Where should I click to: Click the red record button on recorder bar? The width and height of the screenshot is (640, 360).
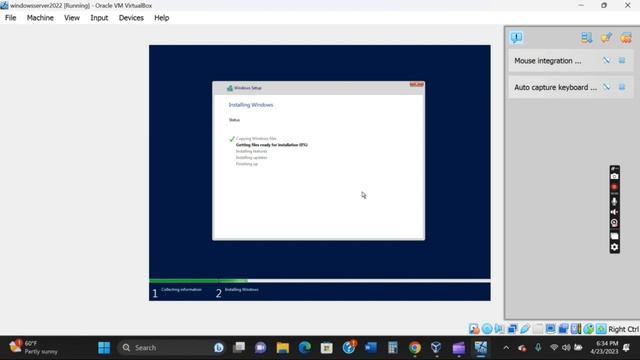(x=614, y=187)
